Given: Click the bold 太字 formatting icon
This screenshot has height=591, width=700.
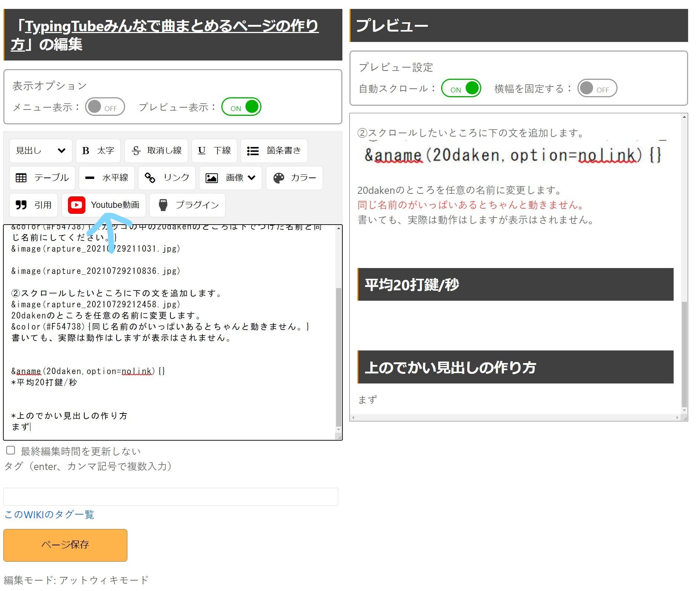Looking at the screenshot, I should point(98,151).
